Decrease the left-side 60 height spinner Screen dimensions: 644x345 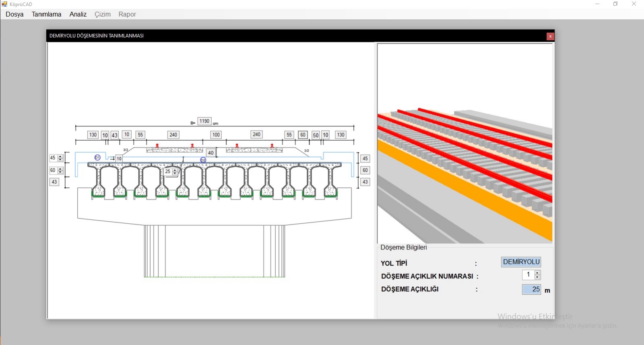60,172
